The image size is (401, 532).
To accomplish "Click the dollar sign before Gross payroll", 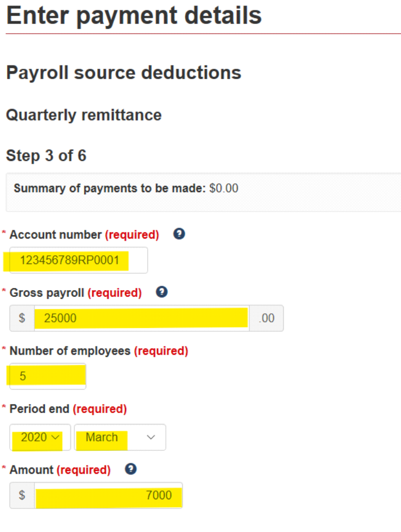I will (x=22, y=318).
